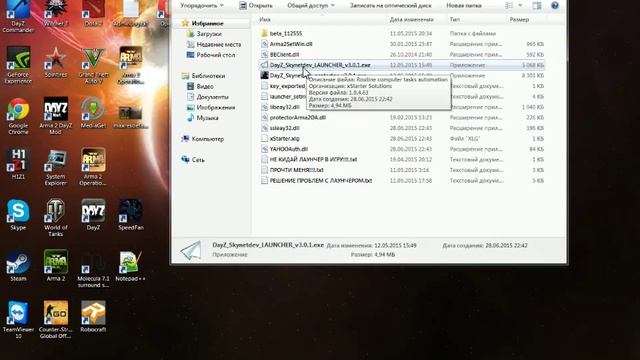Sort by the Тип column header
This screenshot has width=640, height=360.
tap(455, 19)
